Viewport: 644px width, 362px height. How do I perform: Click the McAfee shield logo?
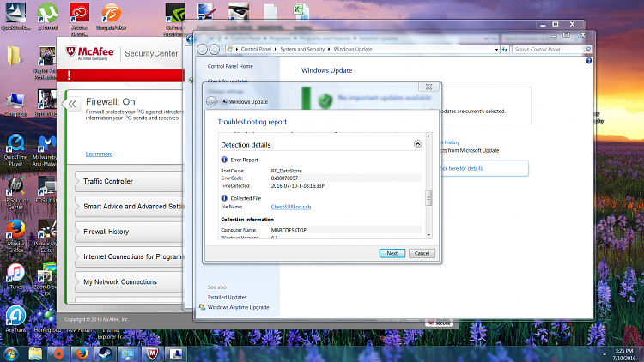click(x=70, y=51)
